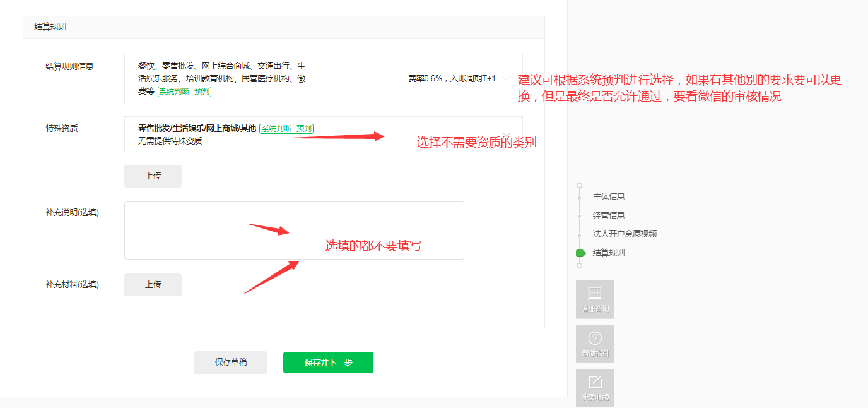Click 上传 button under 特殊资质

pos(153,176)
